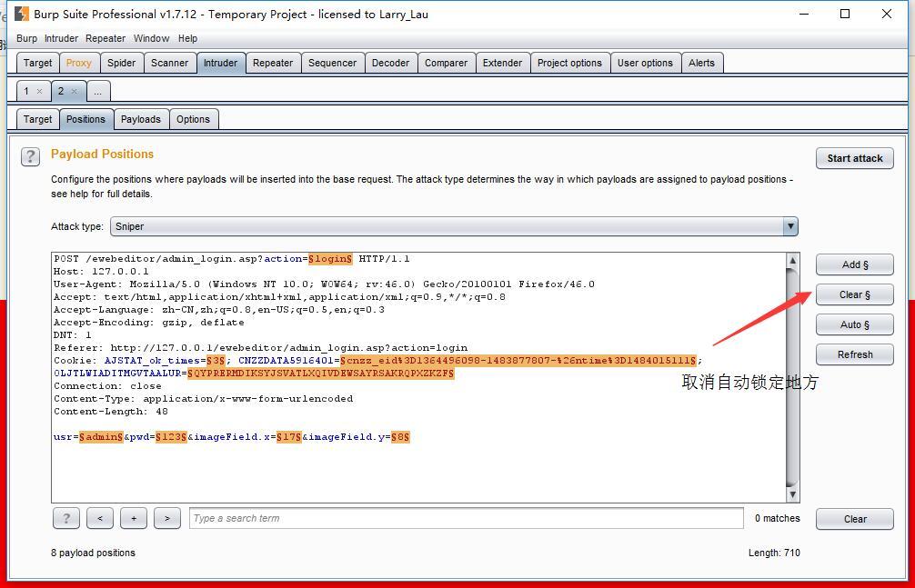Click the §17§ imageField.x payload position
This screenshot has width=915, height=588.
pyautogui.click(x=289, y=437)
